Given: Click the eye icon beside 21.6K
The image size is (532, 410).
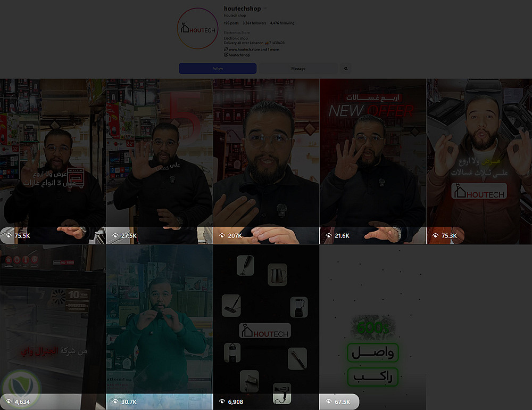Looking at the screenshot, I should [x=329, y=235].
